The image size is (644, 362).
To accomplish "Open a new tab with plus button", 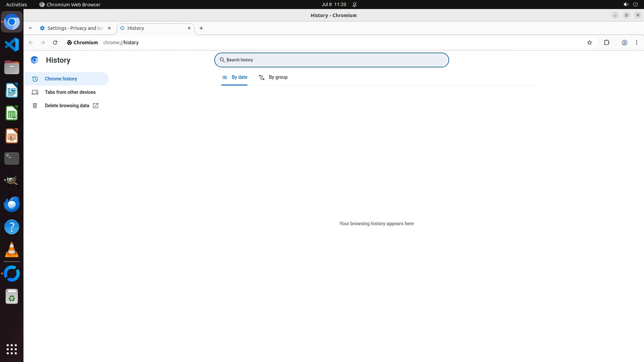I will click(201, 28).
